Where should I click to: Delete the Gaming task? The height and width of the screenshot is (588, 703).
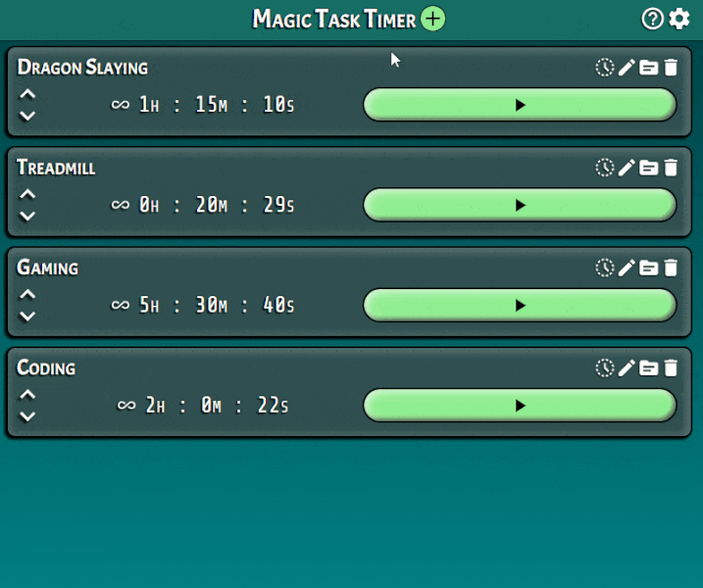tap(671, 268)
